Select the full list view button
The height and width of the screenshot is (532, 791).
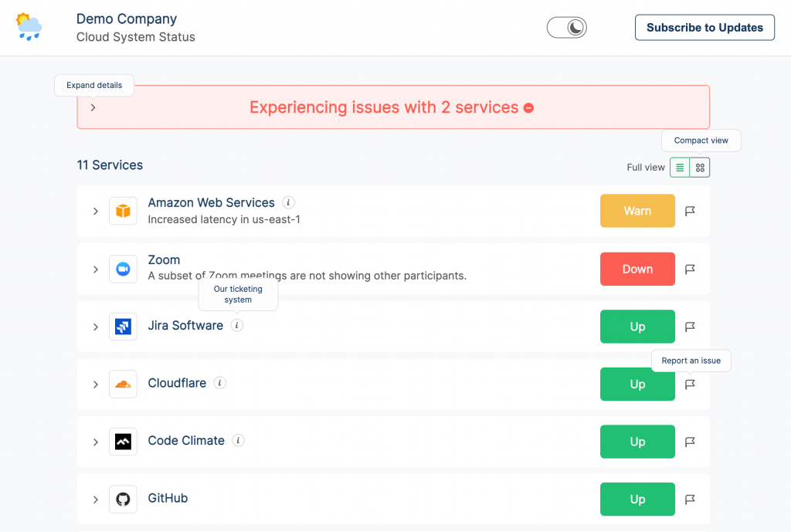(680, 168)
